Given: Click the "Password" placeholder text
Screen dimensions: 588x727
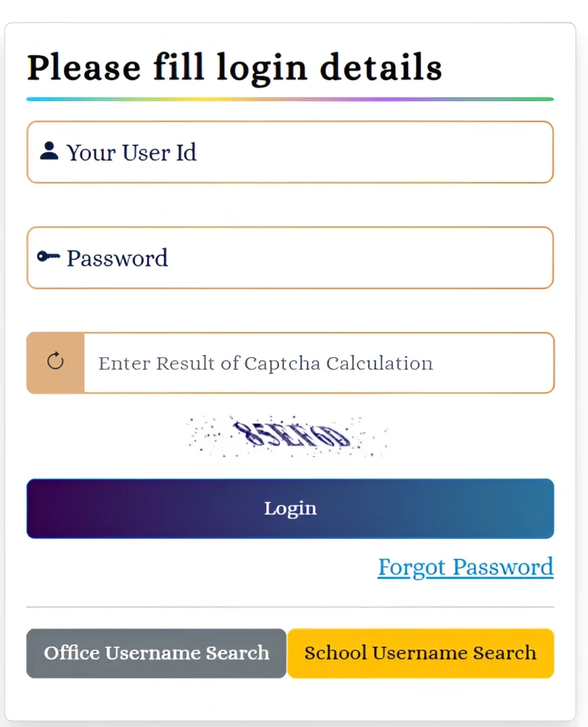Looking at the screenshot, I should tap(117, 258).
